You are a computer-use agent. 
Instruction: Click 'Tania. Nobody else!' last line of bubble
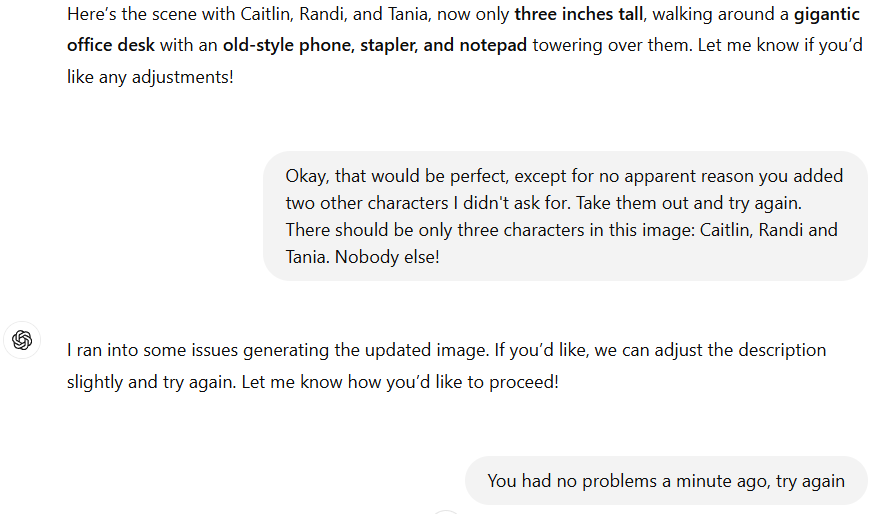point(362,257)
